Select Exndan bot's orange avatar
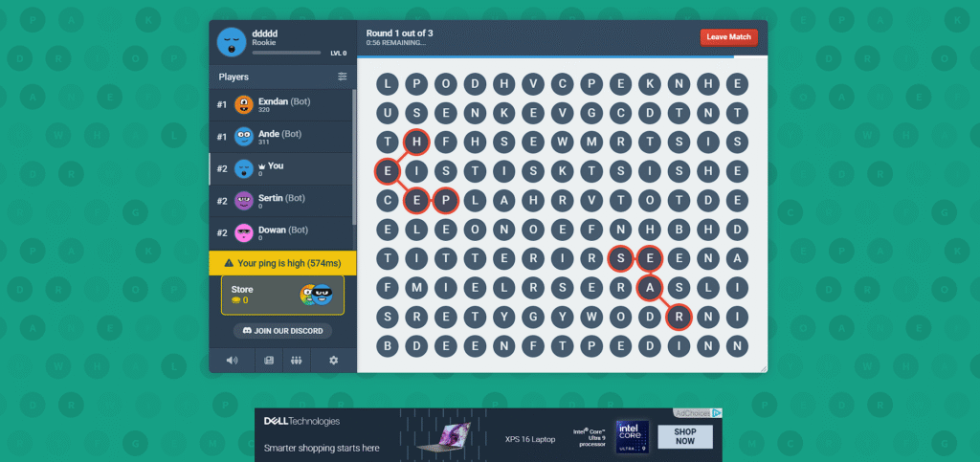Image resolution: width=980 pixels, height=462 pixels. point(244,105)
